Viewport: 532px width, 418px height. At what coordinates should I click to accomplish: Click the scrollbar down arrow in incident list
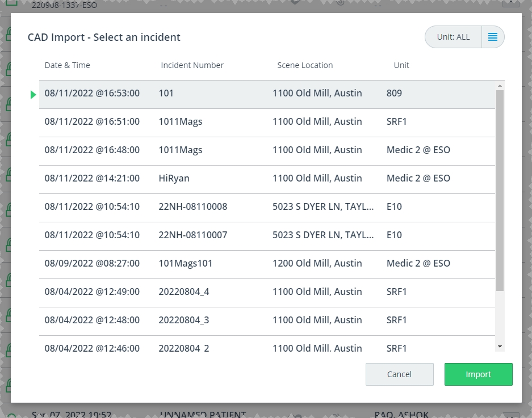500,346
